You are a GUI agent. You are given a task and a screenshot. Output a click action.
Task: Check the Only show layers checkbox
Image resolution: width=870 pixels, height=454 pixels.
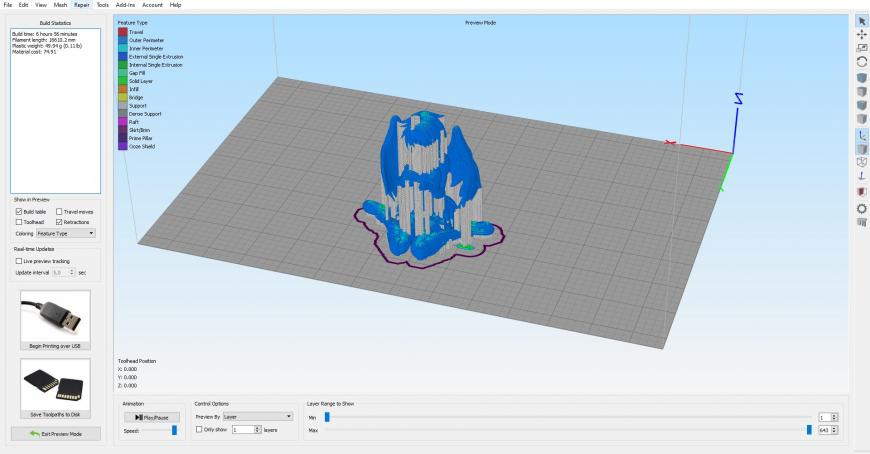[x=199, y=430]
